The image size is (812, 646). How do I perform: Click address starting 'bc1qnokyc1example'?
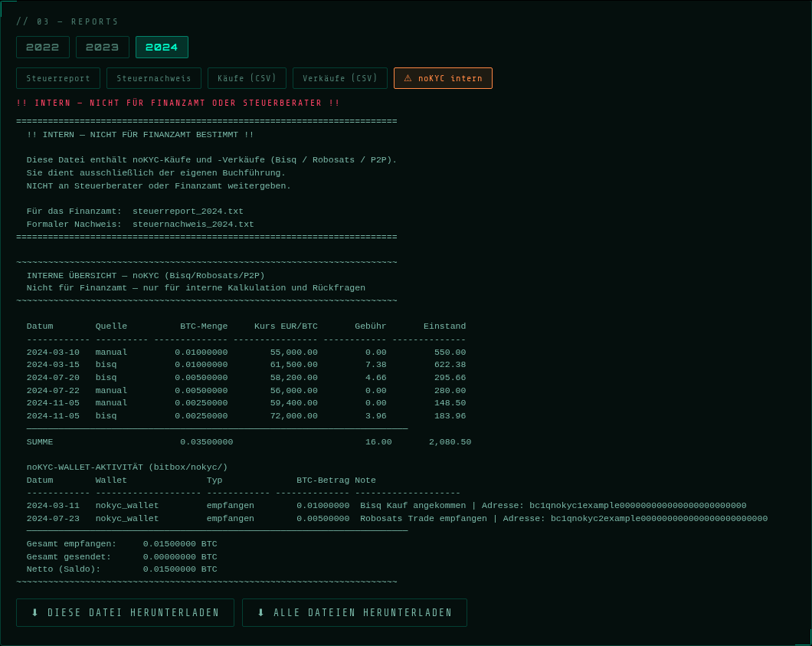click(x=638, y=506)
